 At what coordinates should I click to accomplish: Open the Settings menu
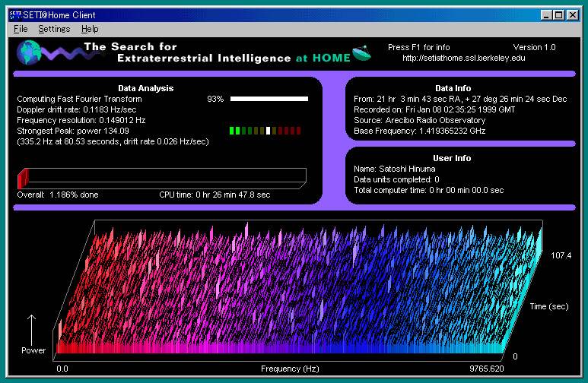click(x=54, y=29)
